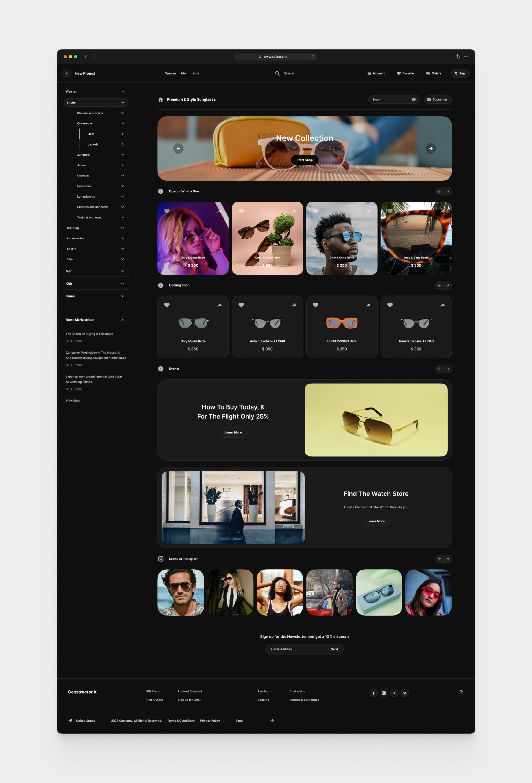Expand the Kids sidebar section
The width and height of the screenshot is (532, 783).
tap(123, 284)
